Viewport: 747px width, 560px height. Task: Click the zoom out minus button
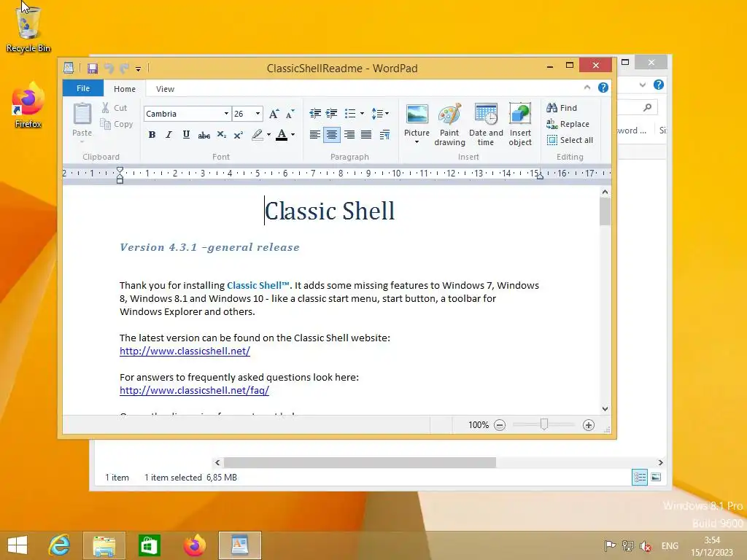pyautogui.click(x=499, y=425)
